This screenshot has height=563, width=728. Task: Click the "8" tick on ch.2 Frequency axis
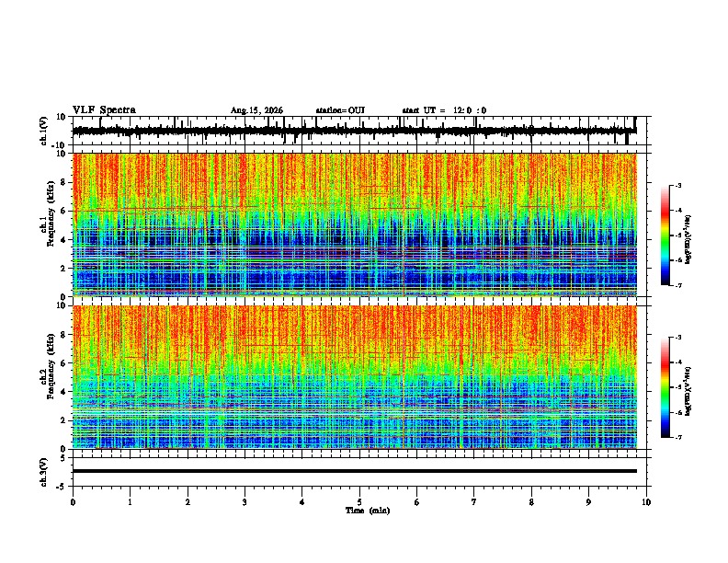tap(64, 335)
